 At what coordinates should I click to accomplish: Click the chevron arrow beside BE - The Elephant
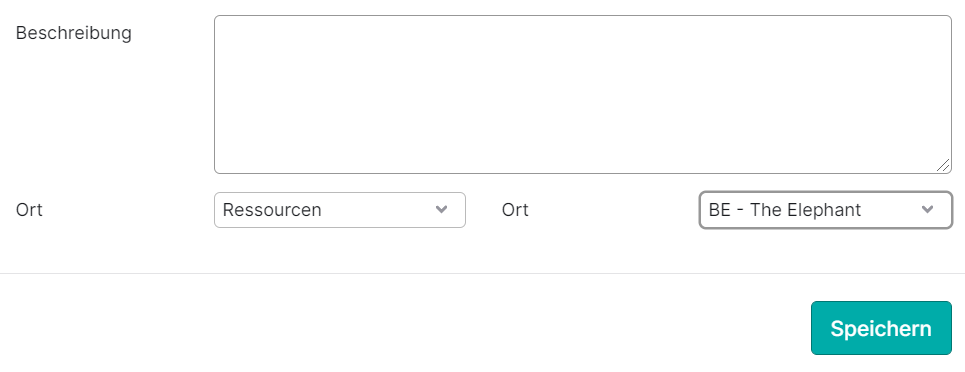927,209
